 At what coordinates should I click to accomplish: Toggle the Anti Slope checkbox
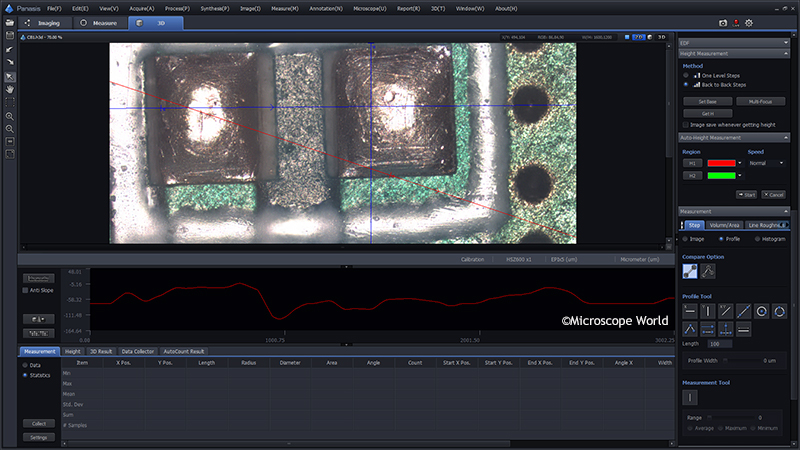(25, 290)
